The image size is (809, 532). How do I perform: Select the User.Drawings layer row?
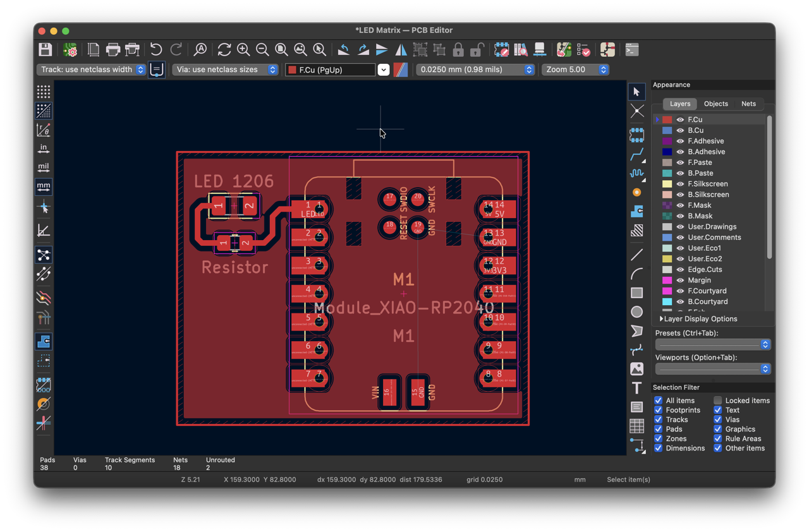click(709, 227)
